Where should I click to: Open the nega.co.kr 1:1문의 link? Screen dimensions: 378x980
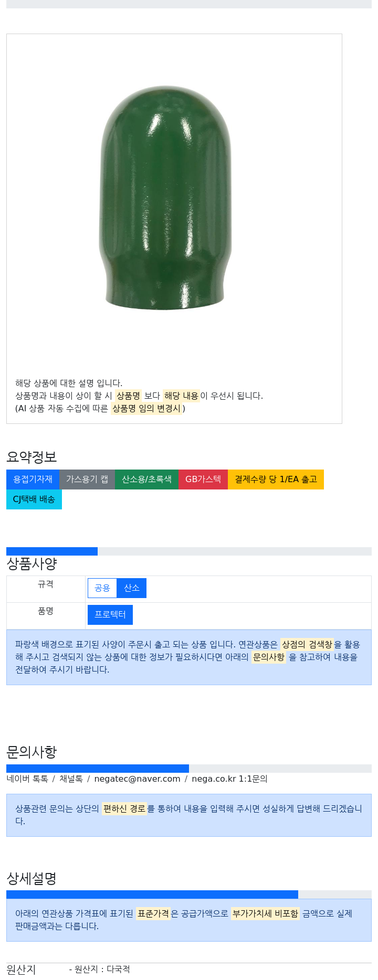229,779
